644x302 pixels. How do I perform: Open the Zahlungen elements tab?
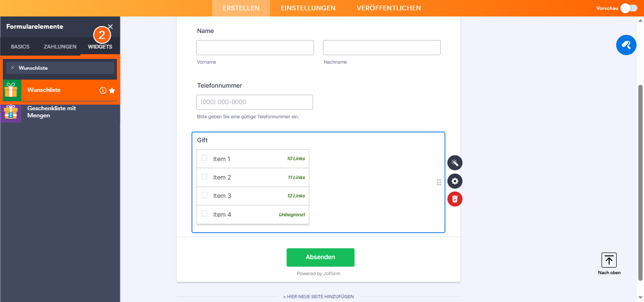pos(60,47)
